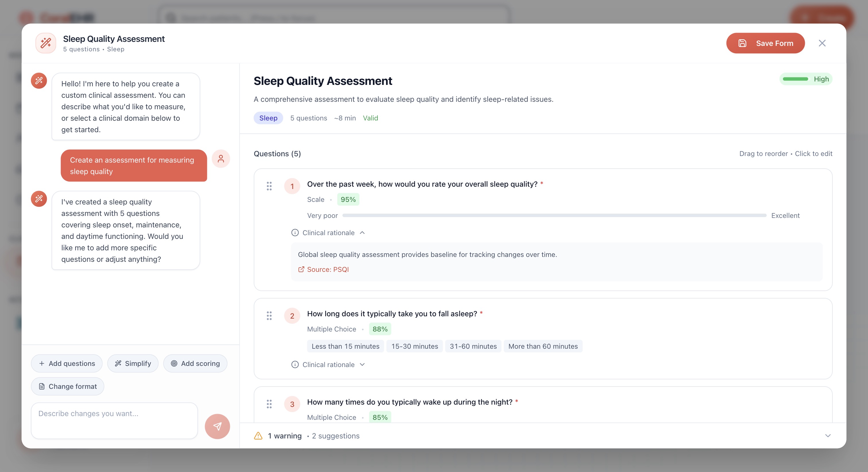Screen dimensions: 868x472
Task: Select the 15-30 minutes answer option
Action: 414,346
